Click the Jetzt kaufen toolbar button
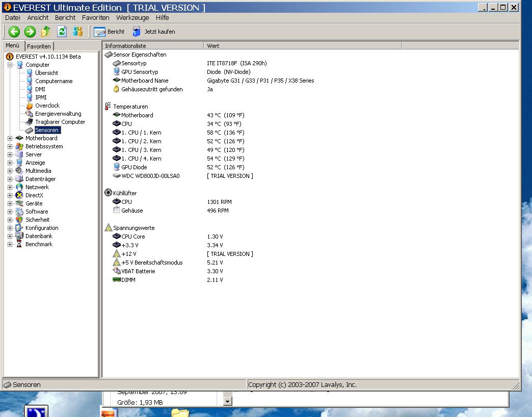532x417 pixels. click(x=154, y=32)
